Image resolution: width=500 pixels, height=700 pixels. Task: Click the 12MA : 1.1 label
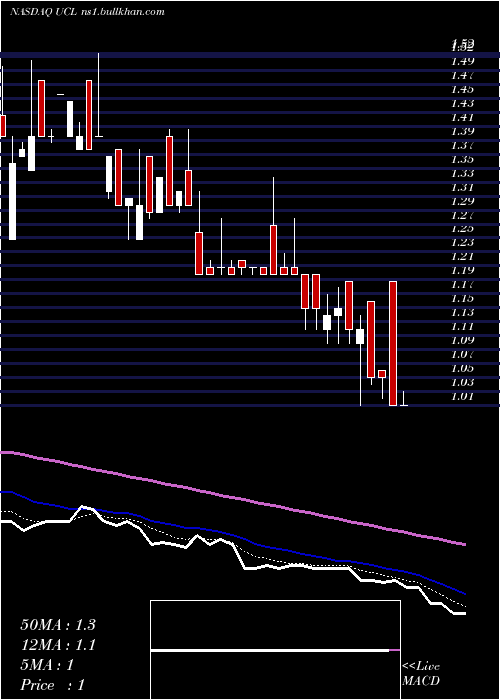click(x=58, y=645)
